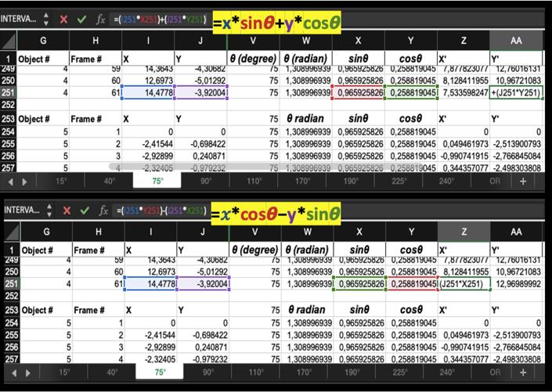Select column Z header in the bottom spreadsheet
Viewport: 552px width, 392px height.
point(464,232)
